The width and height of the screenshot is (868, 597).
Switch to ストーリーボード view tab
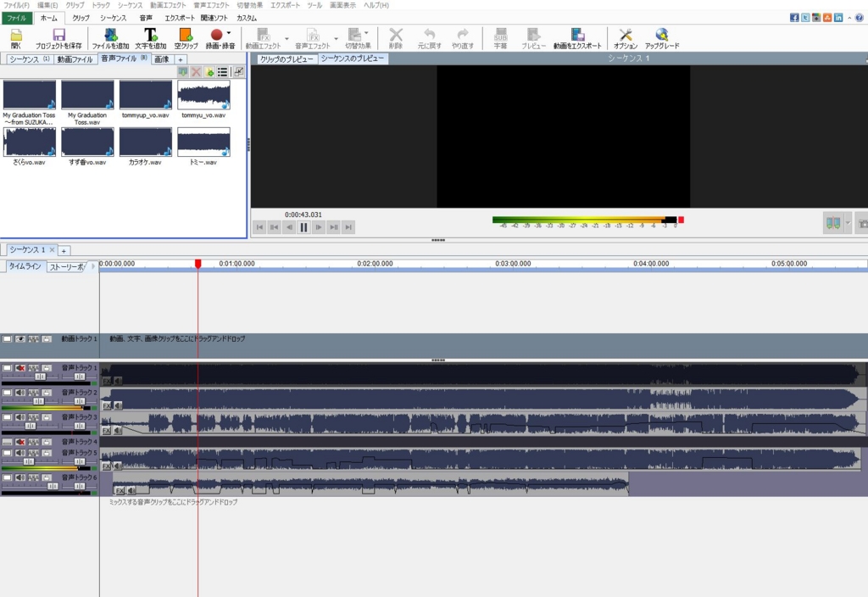(x=66, y=267)
